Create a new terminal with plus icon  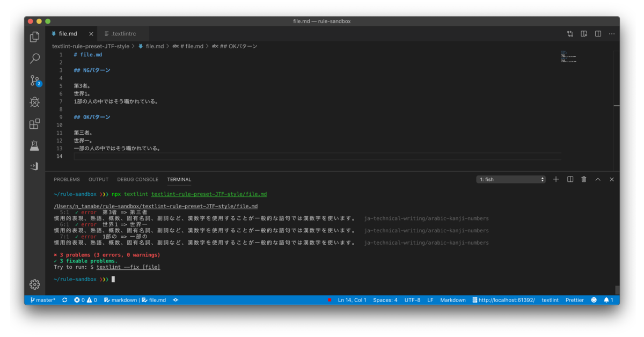tap(556, 179)
